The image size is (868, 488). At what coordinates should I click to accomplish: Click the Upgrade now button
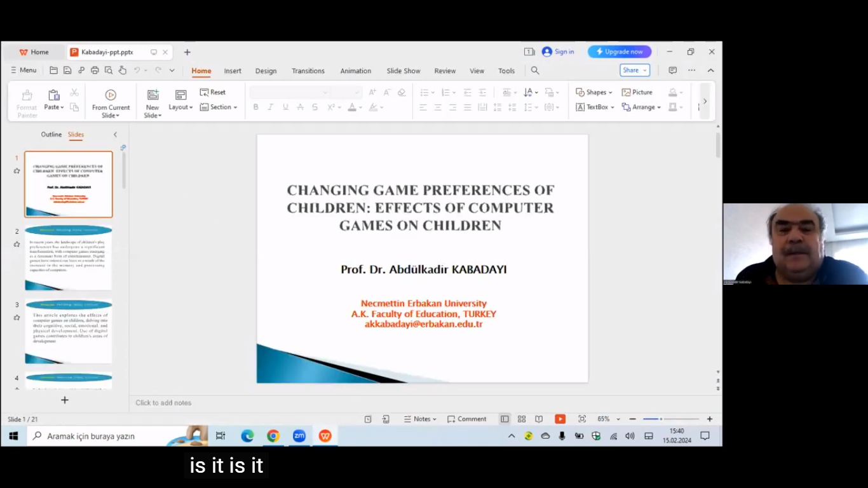(619, 52)
